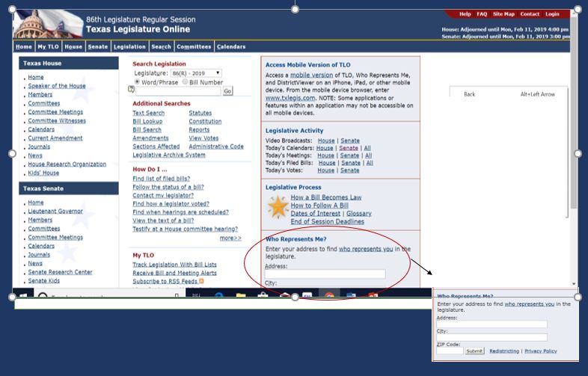Open the Senate navigation tab
This screenshot has width=588, height=376.
[98, 47]
